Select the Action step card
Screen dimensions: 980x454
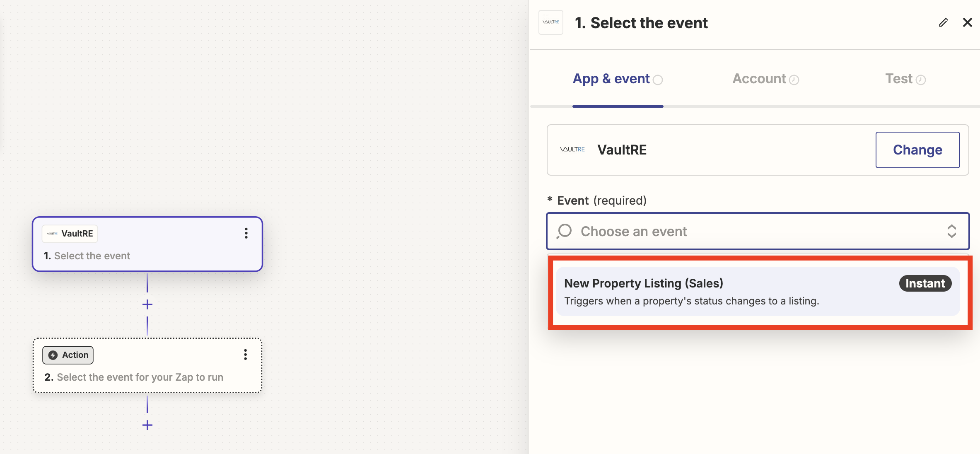click(x=147, y=365)
